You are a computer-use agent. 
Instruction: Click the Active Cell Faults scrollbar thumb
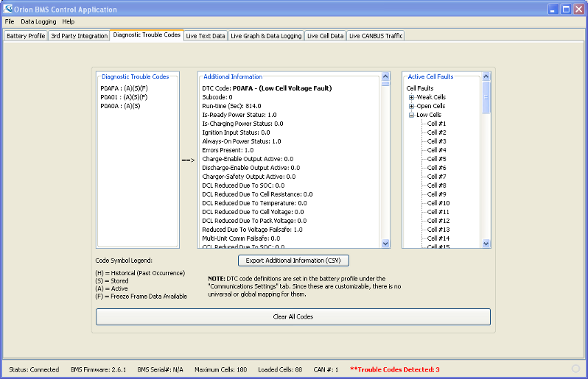(x=486, y=97)
